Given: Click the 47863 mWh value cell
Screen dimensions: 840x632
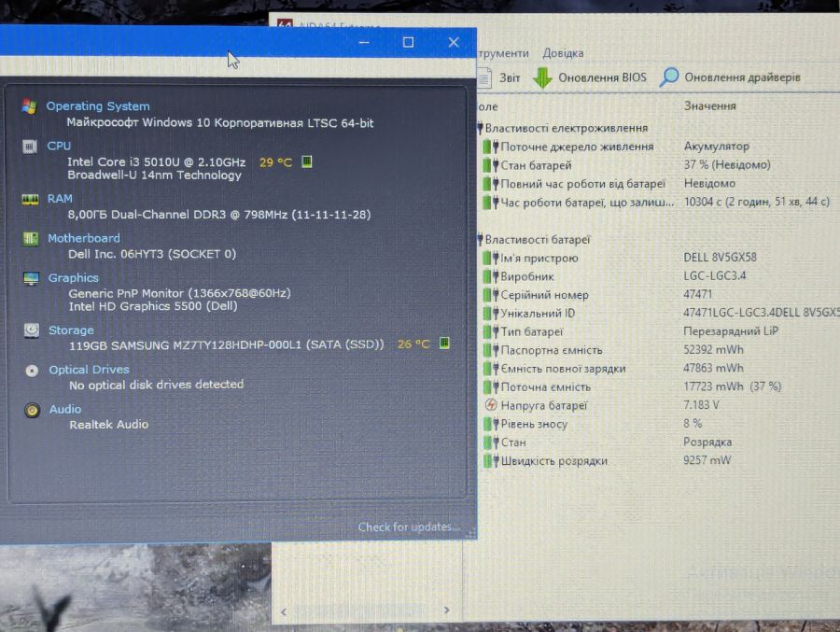Looking at the screenshot, I should click(714, 368).
